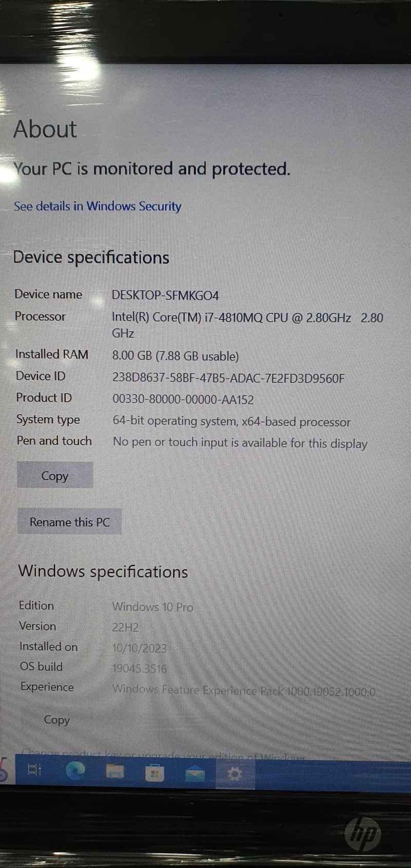Click the Device ID value
Image resolution: width=411 pixels, height=868 pixels.
[x=229, y=379]
